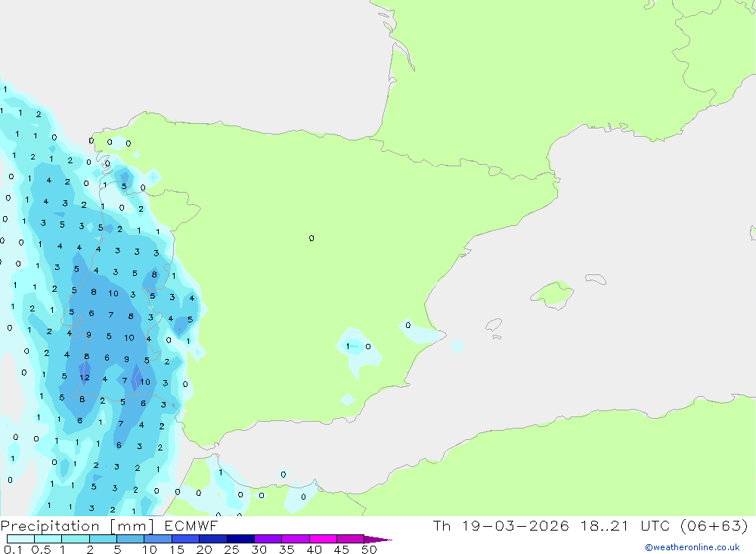This screenshot has height=554, width=756.
Task: Click the "(06+63)" forecast run label
Action: [x=714, y=526]
